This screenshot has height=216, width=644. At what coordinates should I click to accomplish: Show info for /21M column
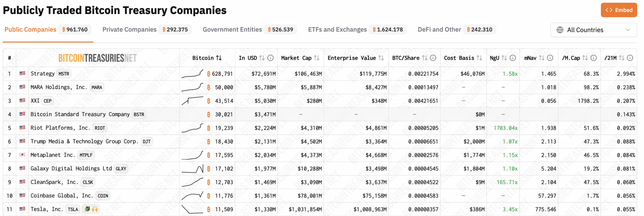630,58
